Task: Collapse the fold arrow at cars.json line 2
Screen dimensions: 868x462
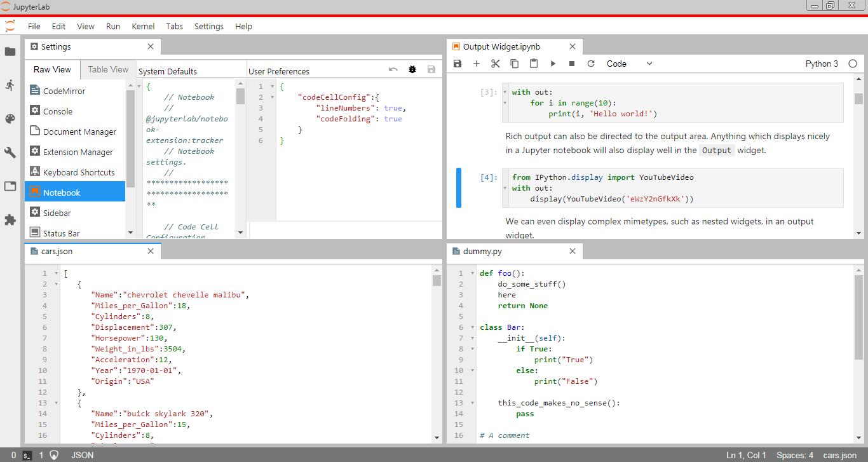Action: pyautogui.click(x=56, y=284)
